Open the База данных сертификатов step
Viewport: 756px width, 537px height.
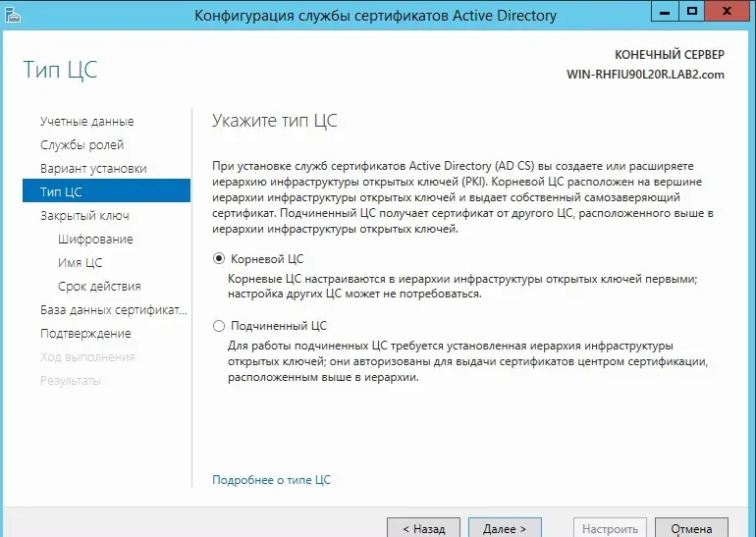(113, 310)
